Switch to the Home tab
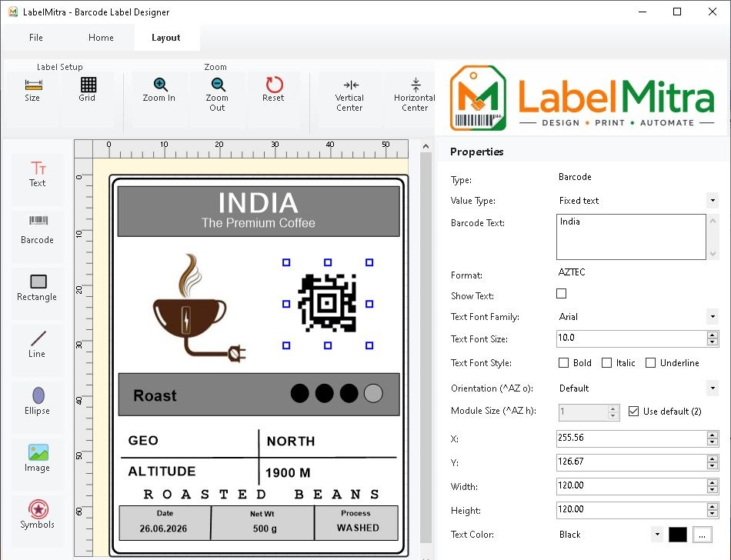 point(101,38)
